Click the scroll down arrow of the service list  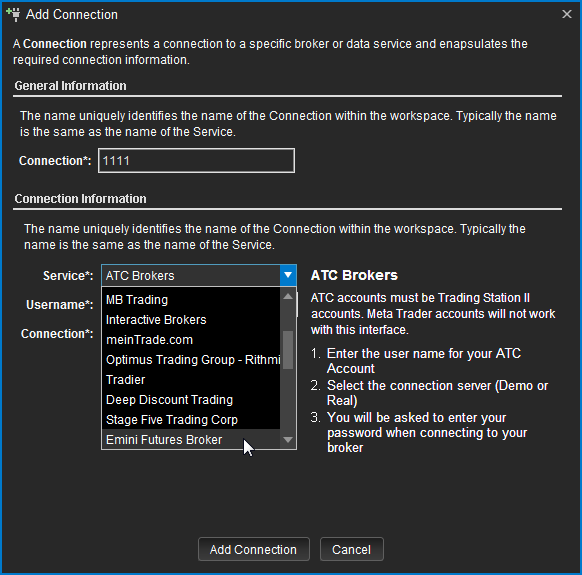288,440
